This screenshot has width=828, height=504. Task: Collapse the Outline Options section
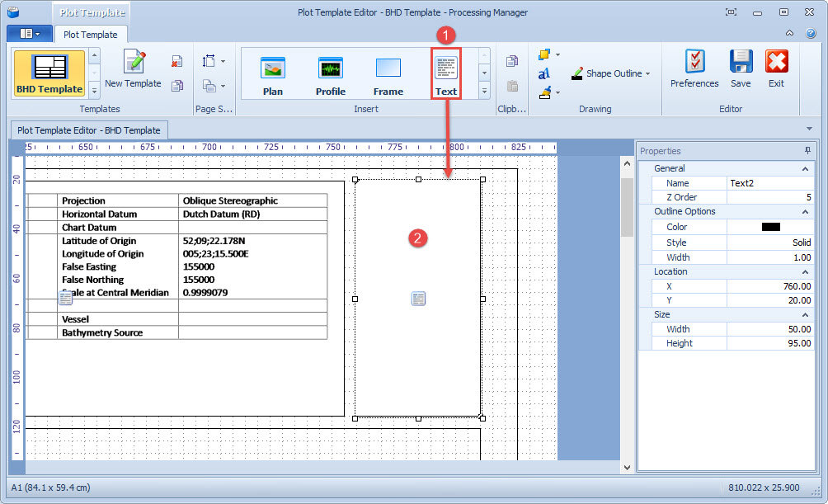pos(805,212)
